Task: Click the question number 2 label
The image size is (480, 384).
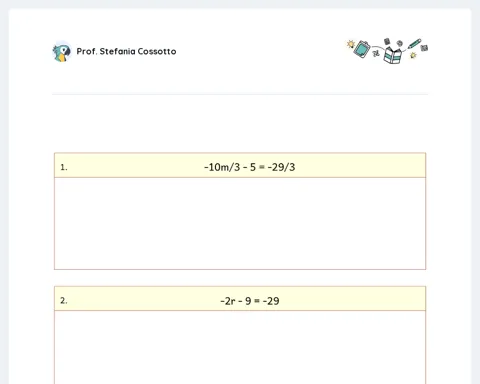Action: click(x=64, y=301)
